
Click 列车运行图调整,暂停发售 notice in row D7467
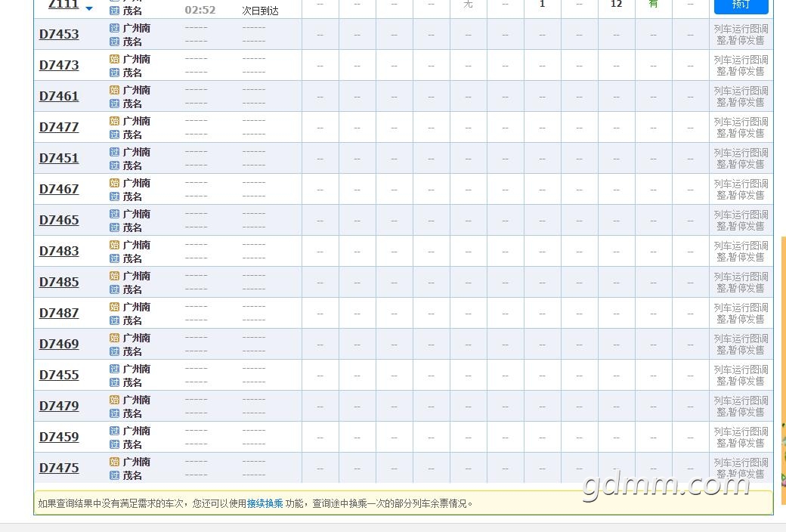pos(741,190)
